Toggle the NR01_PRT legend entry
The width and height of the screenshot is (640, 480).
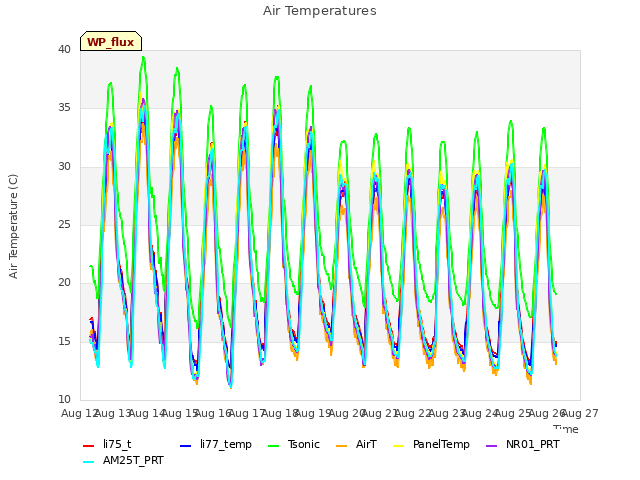[523, 444]
